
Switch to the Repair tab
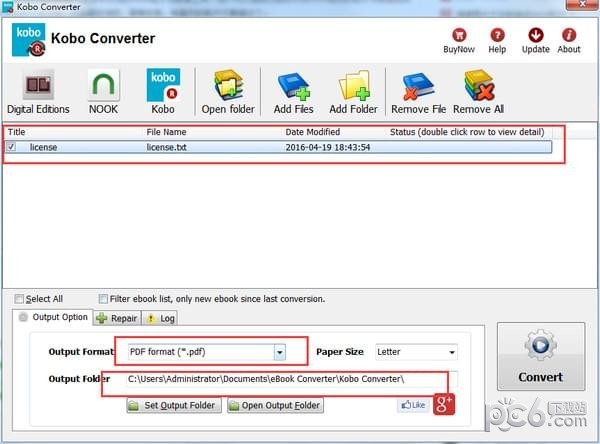(117, 318)
